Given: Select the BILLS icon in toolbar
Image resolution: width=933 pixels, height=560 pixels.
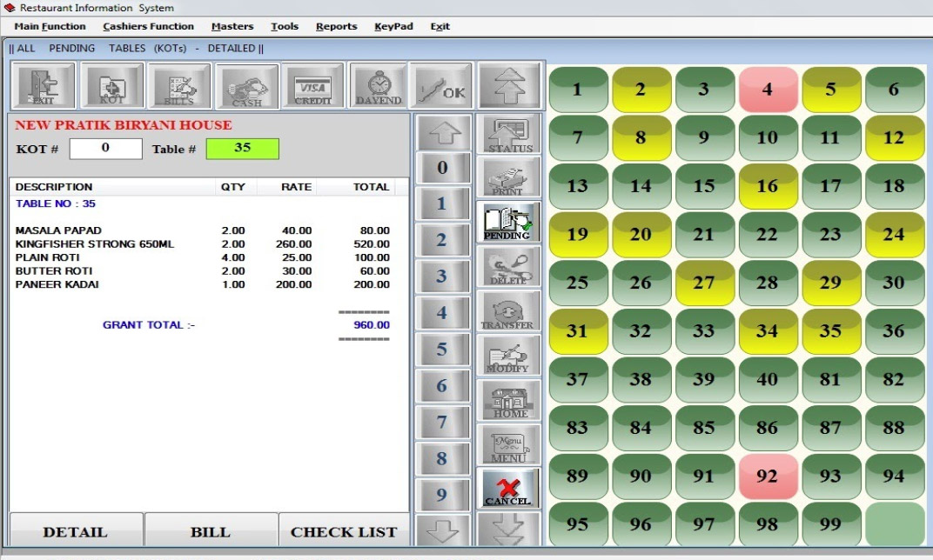Looking at the screenshot, I should (179, 86).
